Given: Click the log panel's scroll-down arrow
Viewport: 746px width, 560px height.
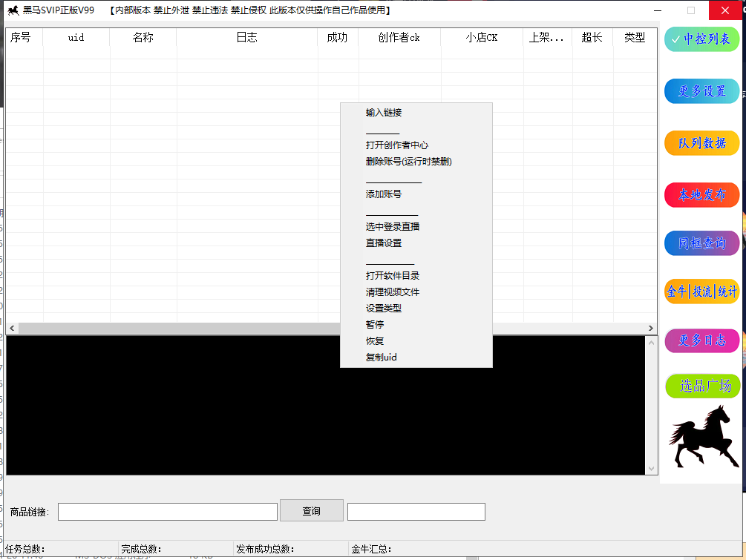Looking at the screenshot, I should click(652, 469).
